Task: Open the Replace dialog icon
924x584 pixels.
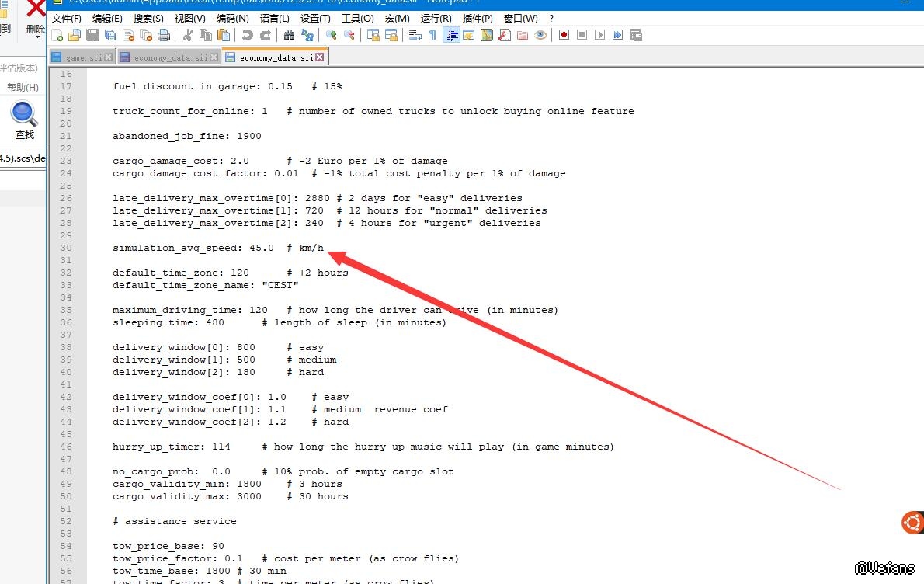Action: pos(307,36)
